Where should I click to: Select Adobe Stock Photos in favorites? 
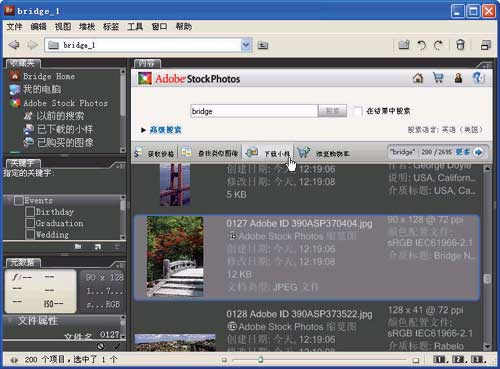tap(59, 103)
